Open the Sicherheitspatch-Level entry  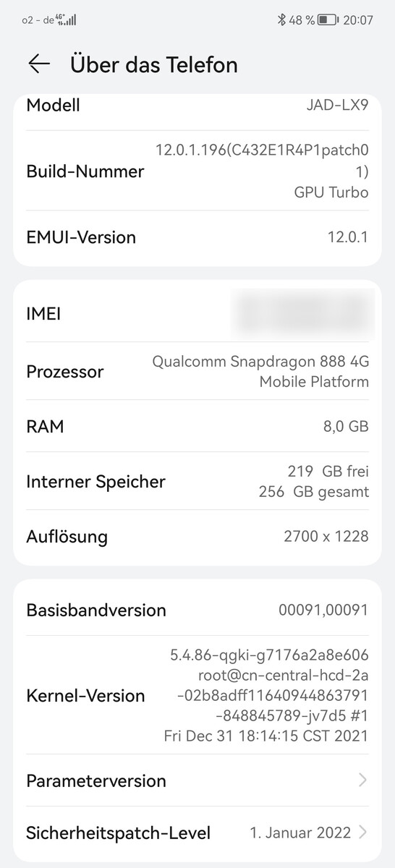click(197, 833)
